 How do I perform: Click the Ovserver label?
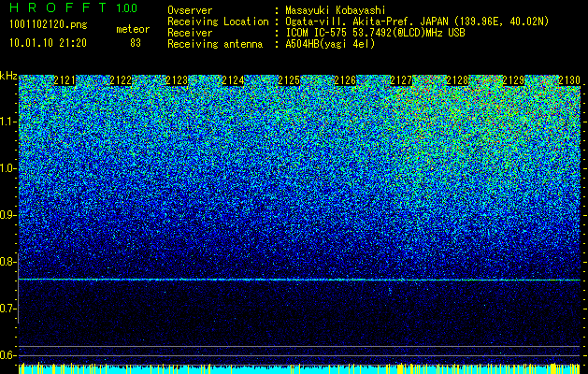tap(190, 10)
